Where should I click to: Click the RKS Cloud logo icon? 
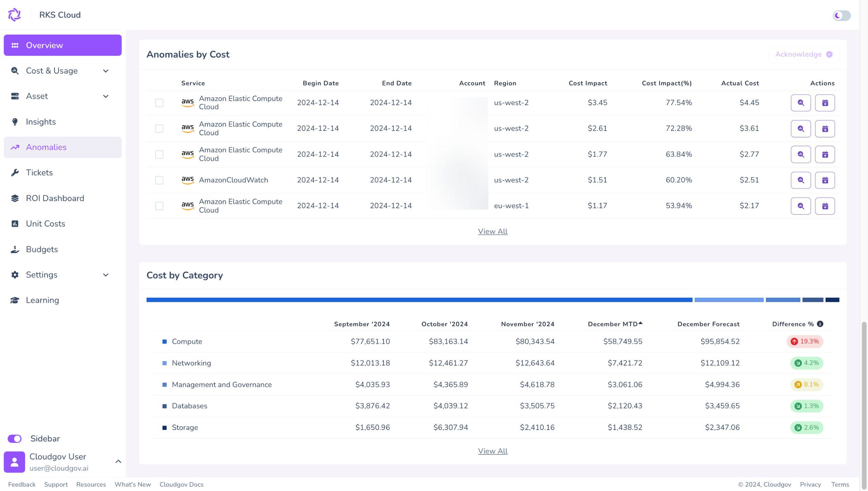pos(14,15)
